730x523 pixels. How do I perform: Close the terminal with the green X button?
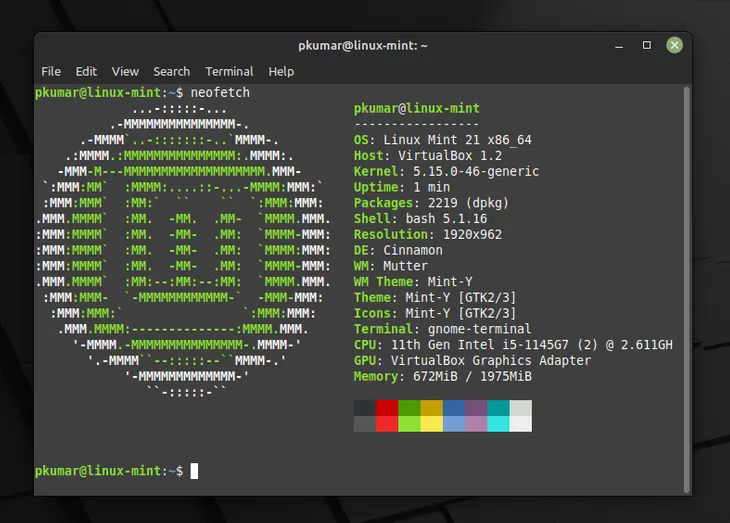point(675,46)
